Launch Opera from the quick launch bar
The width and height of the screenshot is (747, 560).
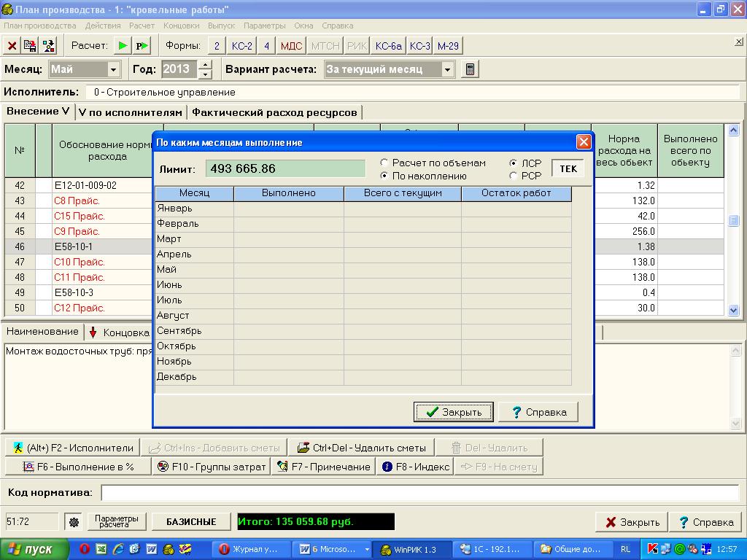pyautogui.click(x=85, y=549)
